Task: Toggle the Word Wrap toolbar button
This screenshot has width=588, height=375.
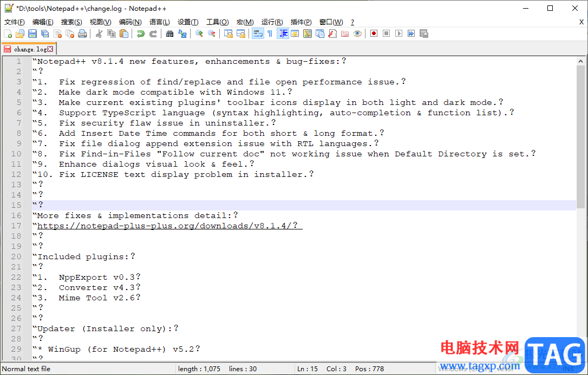Action: 258,34
